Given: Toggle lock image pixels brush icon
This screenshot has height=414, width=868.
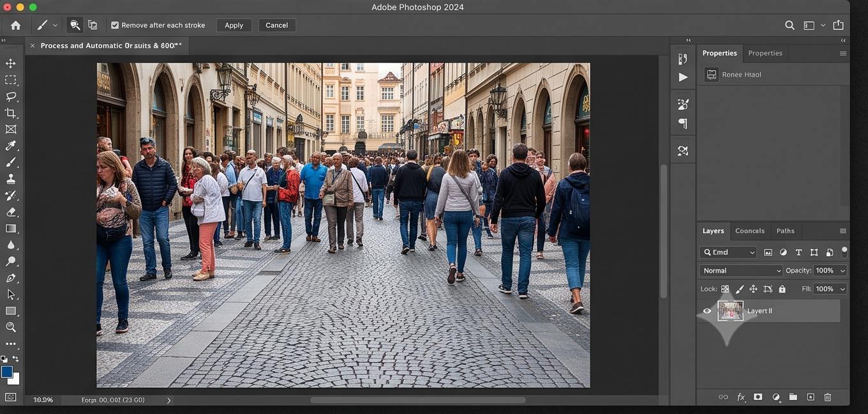Looking at the screenshot, I should click(x=740, y=289).
